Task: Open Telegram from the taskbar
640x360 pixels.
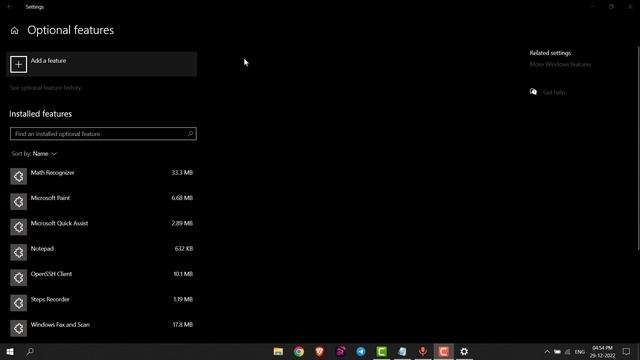Action: click(361, 351)
